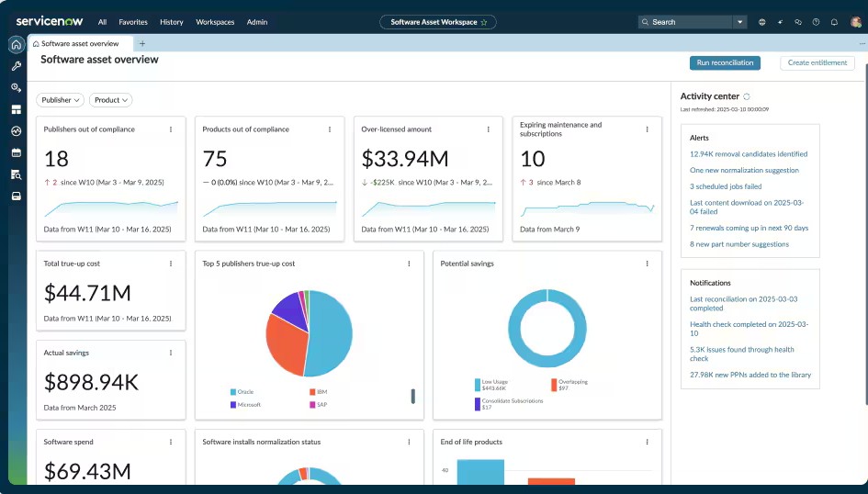868x494 pixels.
Task: Click the pie chart legend scrollbar
Action: [413, 396]
